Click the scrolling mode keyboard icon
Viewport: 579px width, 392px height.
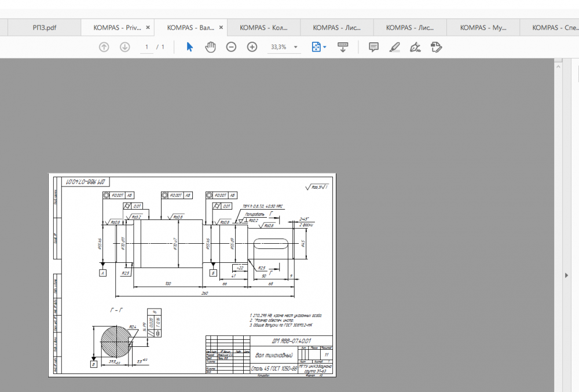[342, 47]
